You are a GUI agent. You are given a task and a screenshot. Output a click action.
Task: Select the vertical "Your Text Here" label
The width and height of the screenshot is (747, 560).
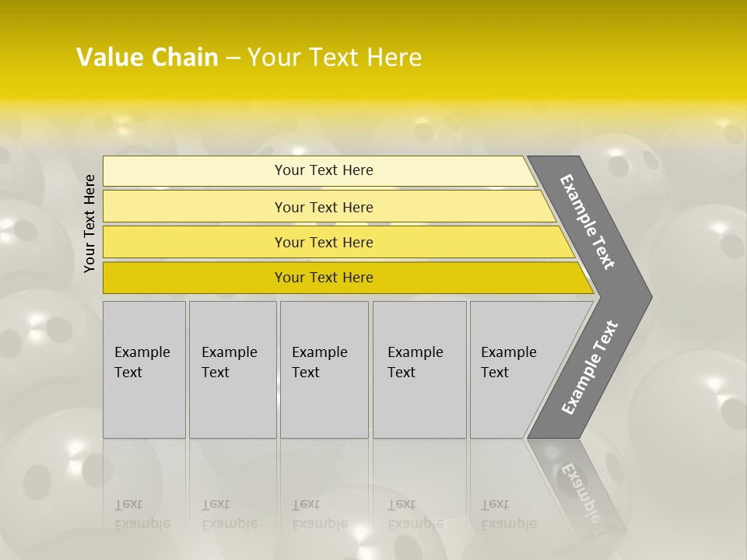pyautogui.click(x=90, y=223)
